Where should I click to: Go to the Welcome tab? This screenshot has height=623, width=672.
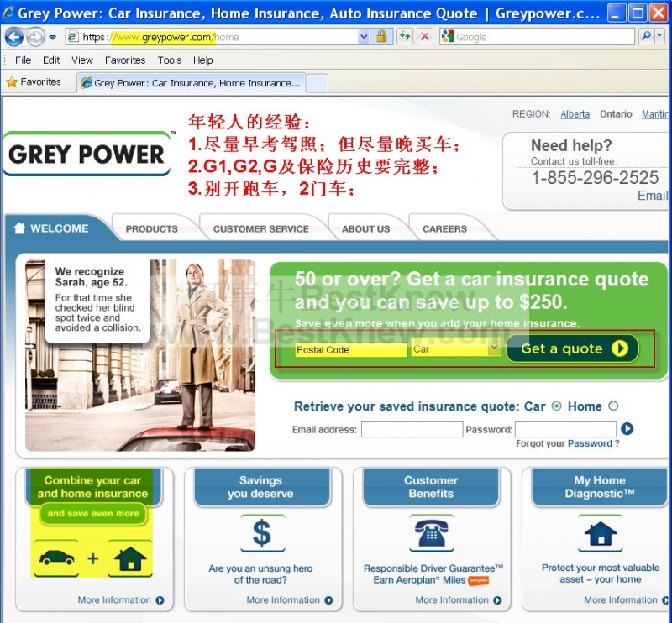click(x=59, y=228)
